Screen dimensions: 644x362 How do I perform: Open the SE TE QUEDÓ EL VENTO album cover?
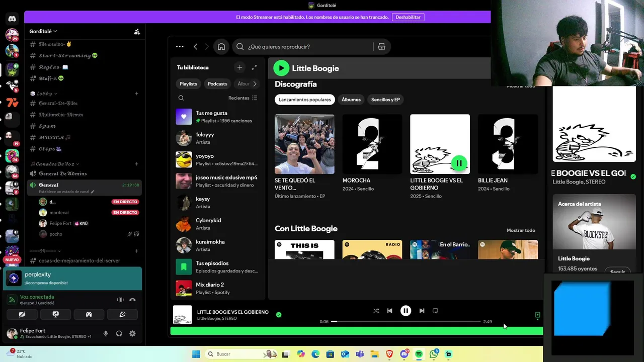(304, 144)
